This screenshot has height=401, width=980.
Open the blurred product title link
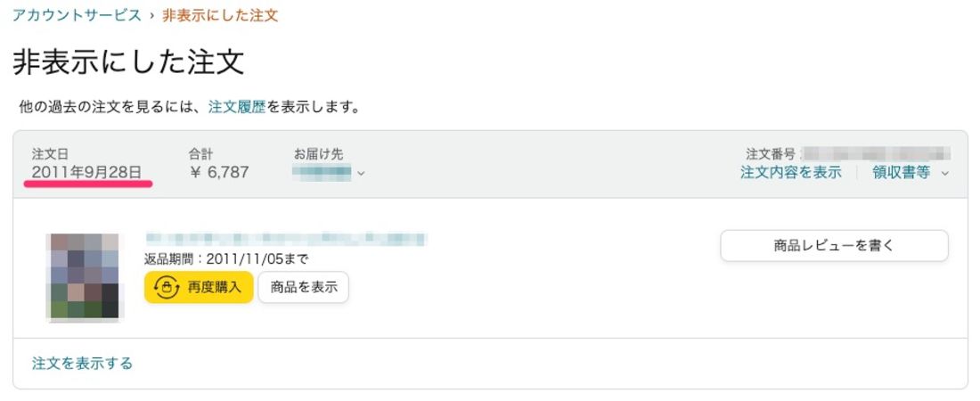click(x=286, y=238)
